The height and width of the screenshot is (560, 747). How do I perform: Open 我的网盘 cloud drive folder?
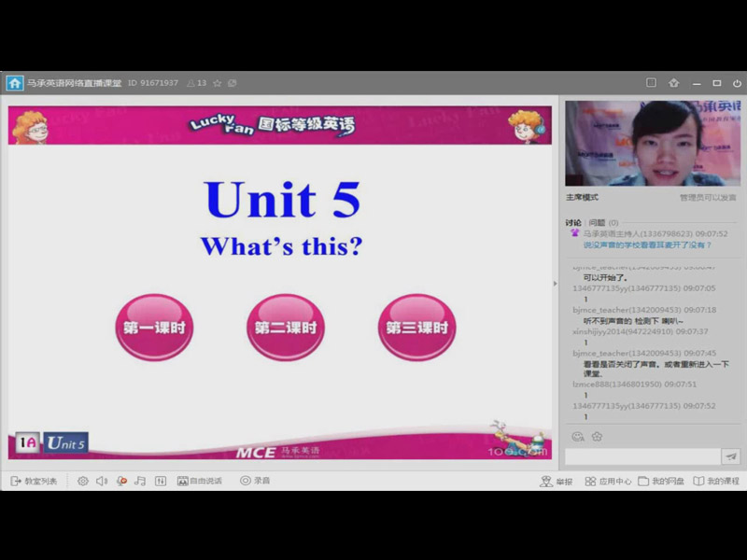[x=661, y=481]
